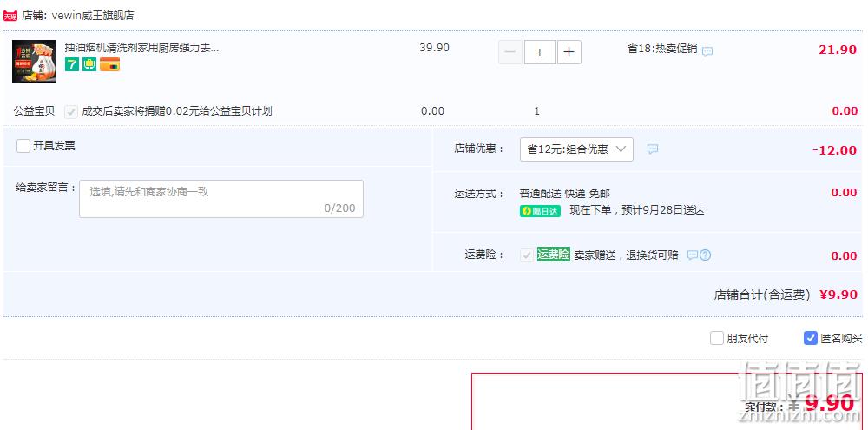Open product title 抽油烟机清洗剂家用厨房强力去...
Image resolution: width=868 pixels, height=430 pixels.
[x=141, y=48]
